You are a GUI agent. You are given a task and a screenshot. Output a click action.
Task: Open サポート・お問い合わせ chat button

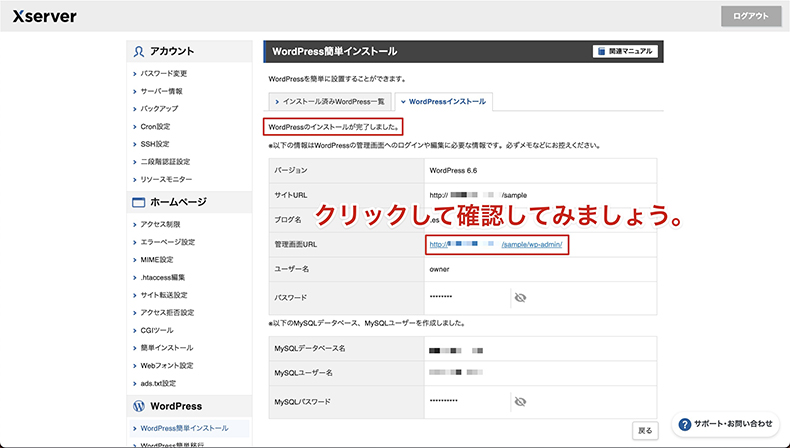(726, 424)
